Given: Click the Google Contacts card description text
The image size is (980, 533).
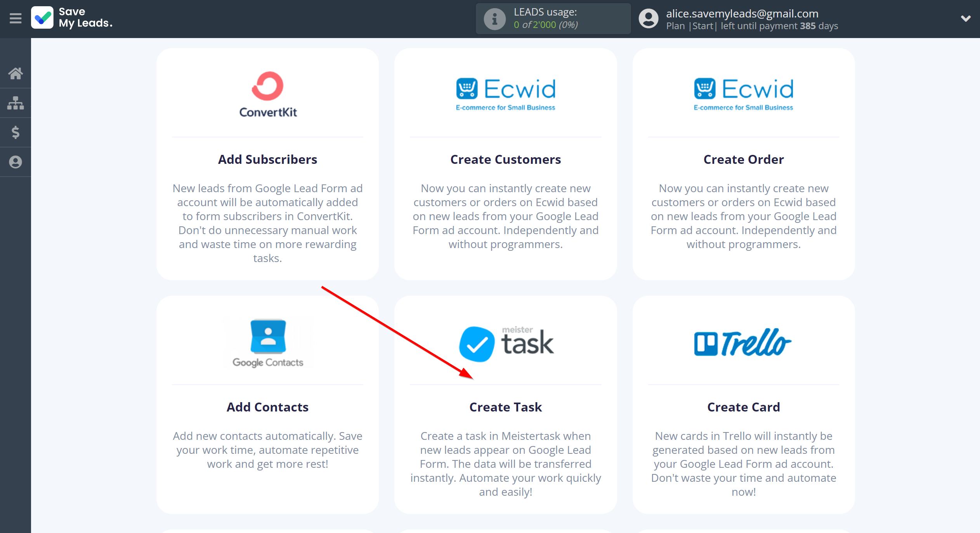Looking at the screenshot, I should (x=268, y=450).
